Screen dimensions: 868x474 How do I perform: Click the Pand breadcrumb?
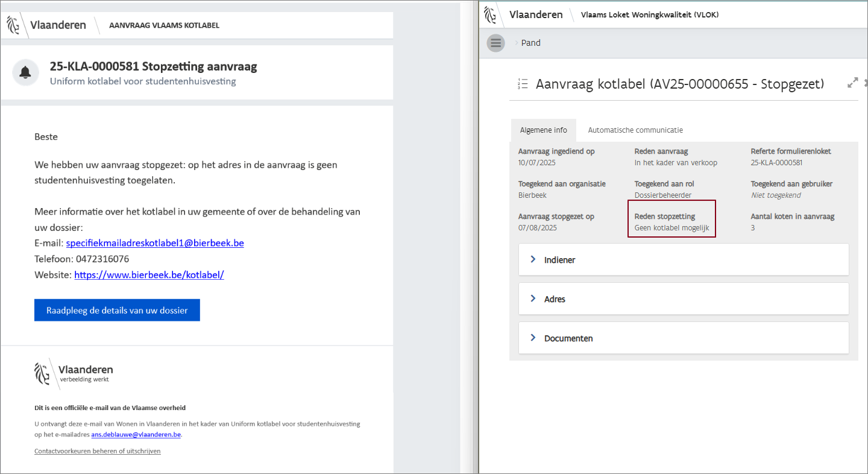click(530, 43)
